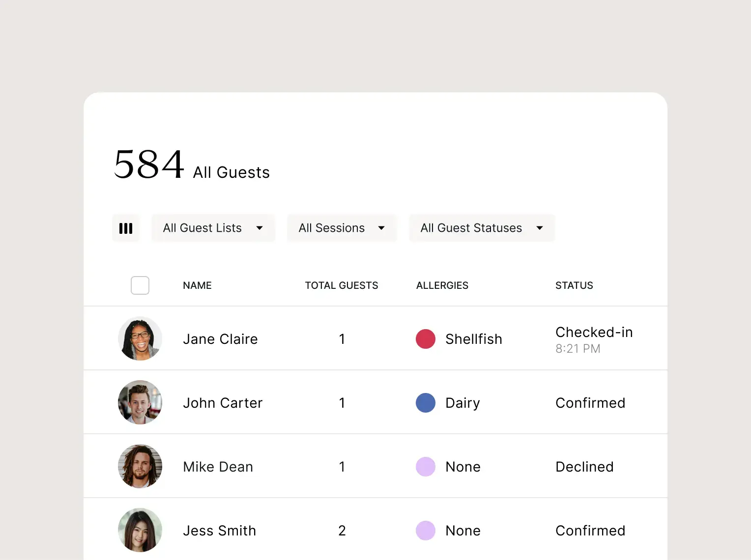Click John Carter's profile photo

(140, 402)
